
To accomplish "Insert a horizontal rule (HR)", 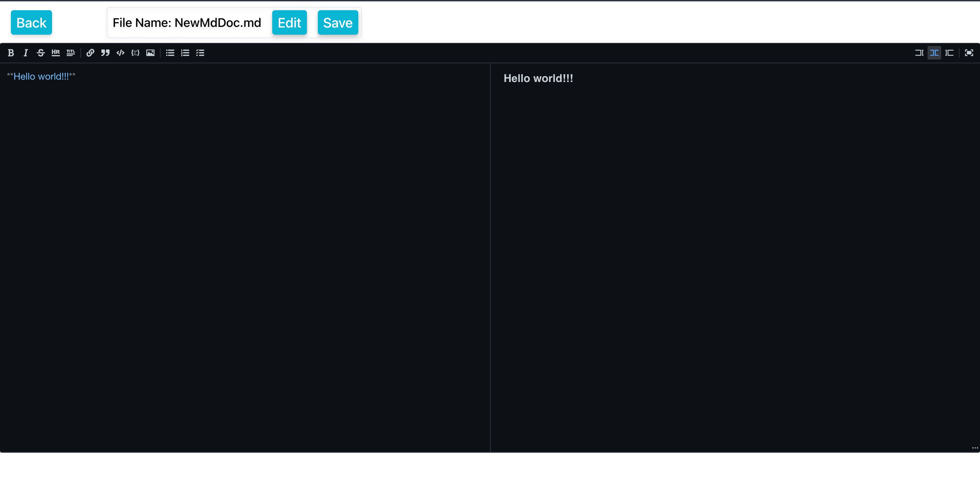I will pos(55,53).
